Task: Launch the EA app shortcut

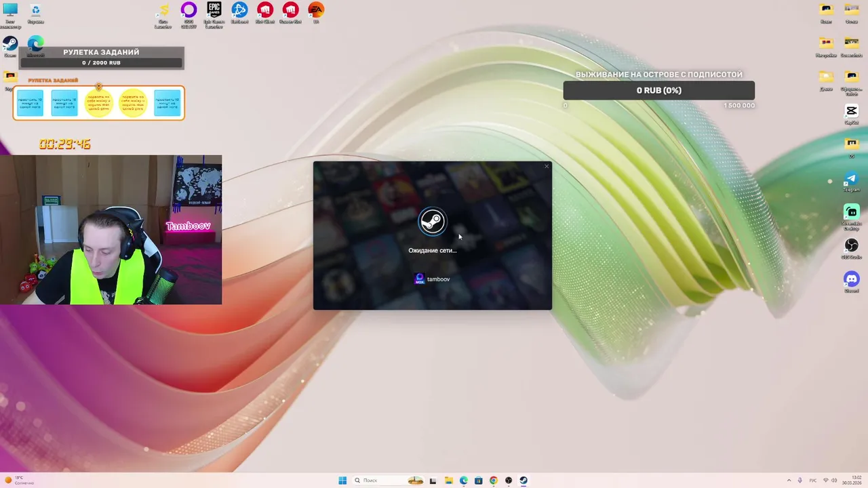Action: coord(316,12)
